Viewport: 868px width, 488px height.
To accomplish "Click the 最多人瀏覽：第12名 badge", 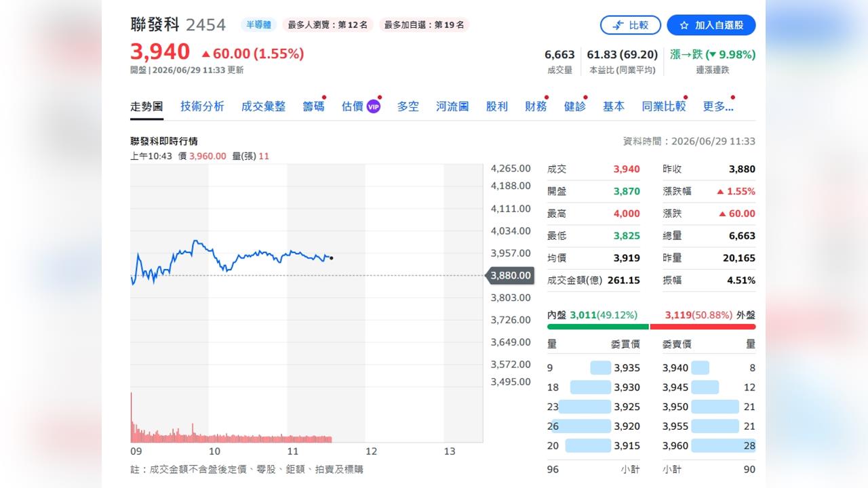I will coord(328,25).
